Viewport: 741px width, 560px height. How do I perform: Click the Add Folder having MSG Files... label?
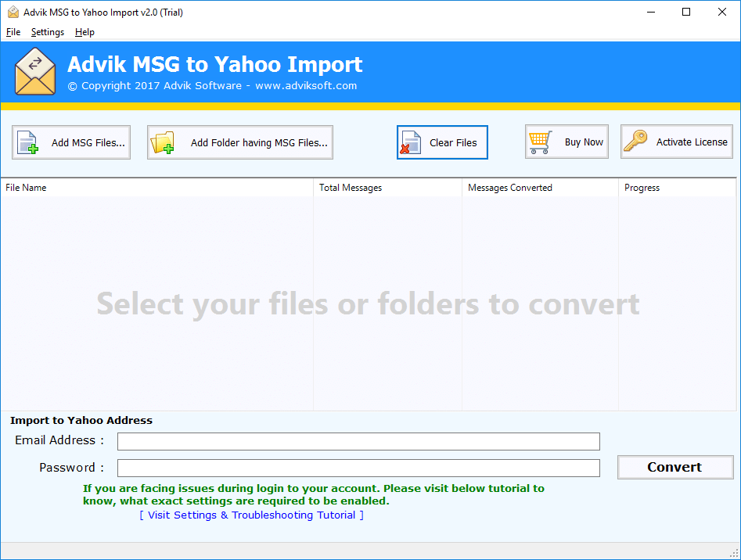point(259,142)
